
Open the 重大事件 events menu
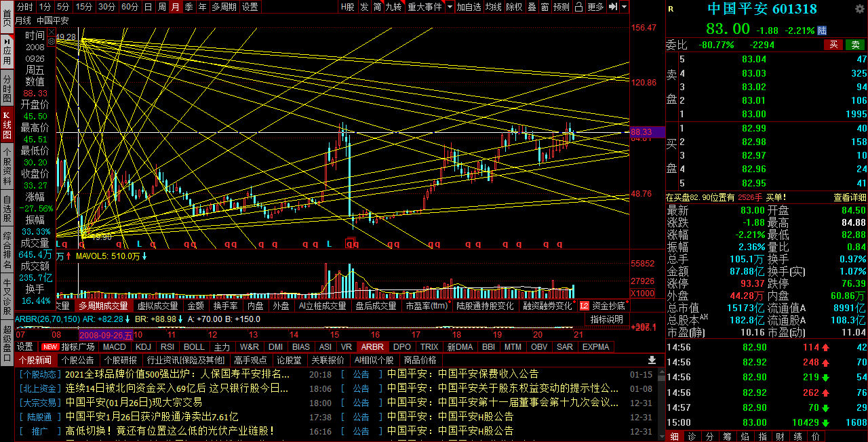click(x=425, y=7)
